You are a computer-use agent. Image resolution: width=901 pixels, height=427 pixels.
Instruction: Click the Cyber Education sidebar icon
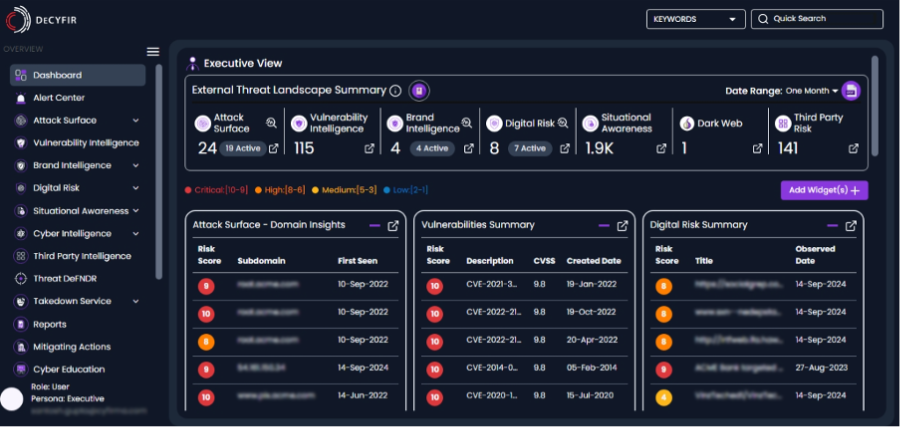point(21,370)
